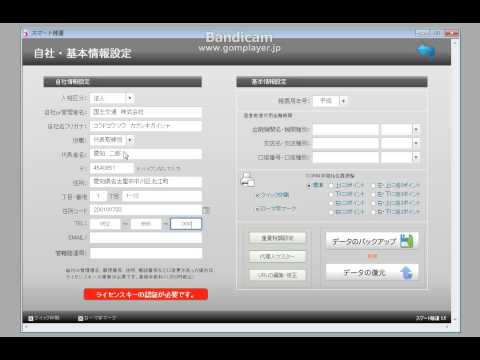Click the katakana company furigana field
The image size is (480, 360).
[146, 126]
